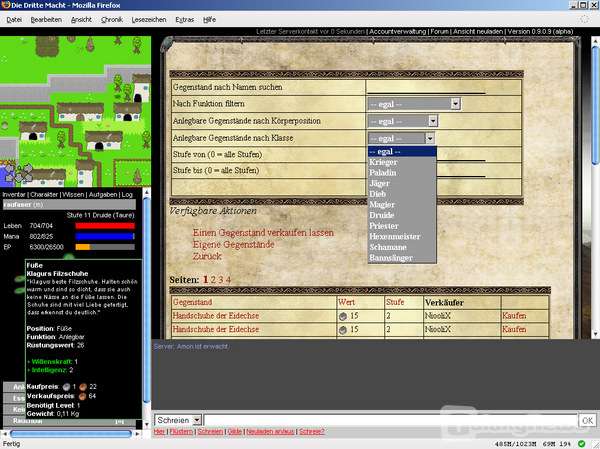Select Paladin in class list
The image size is (600, 449).
pyautogui.click(x=402, y=173)
